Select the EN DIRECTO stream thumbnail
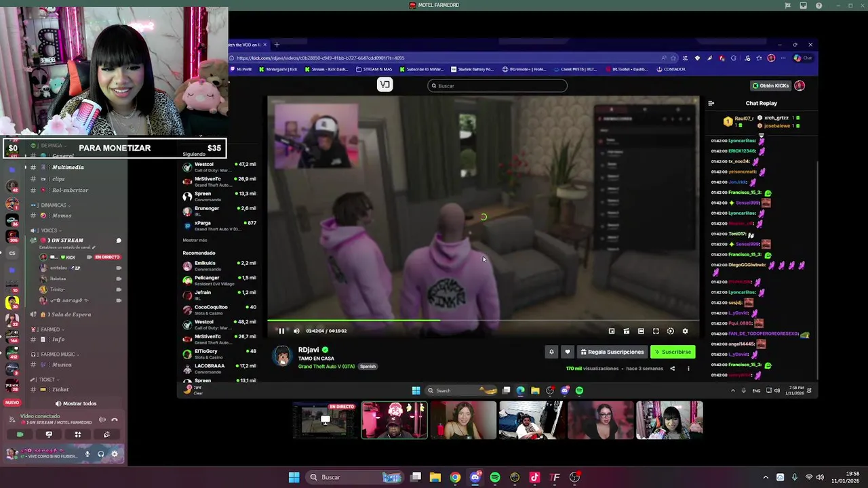The width and height of the screenshot is (868, 488). click(325, 420)
